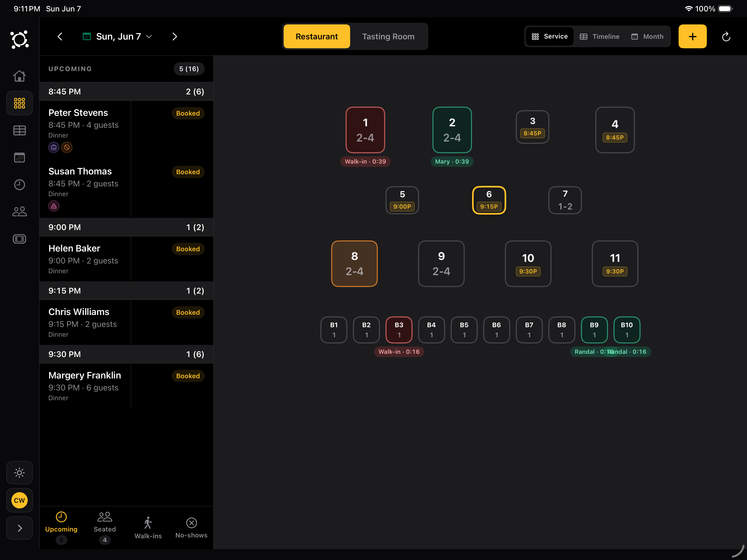The width and height of the screenshot is (747, 560).
Task: Click Peter Stevens' orange restriction tag icon
Action: [67, 147]
